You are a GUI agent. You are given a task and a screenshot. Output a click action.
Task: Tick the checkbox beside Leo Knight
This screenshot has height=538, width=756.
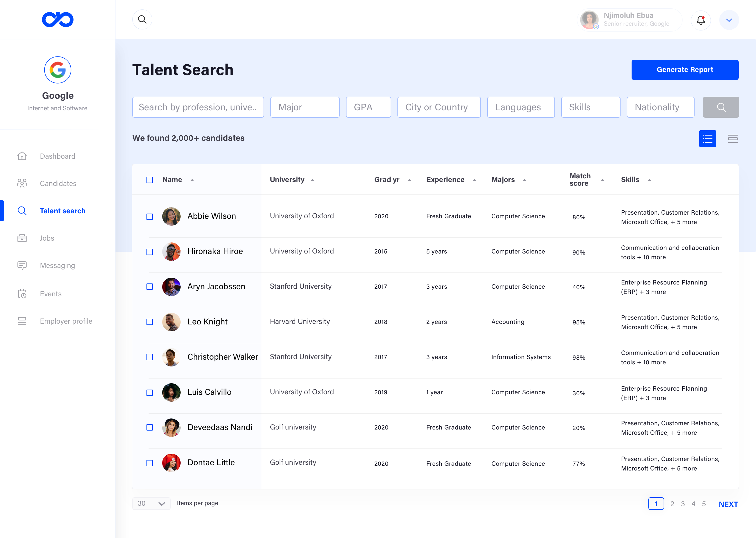(x=149, y=322)
